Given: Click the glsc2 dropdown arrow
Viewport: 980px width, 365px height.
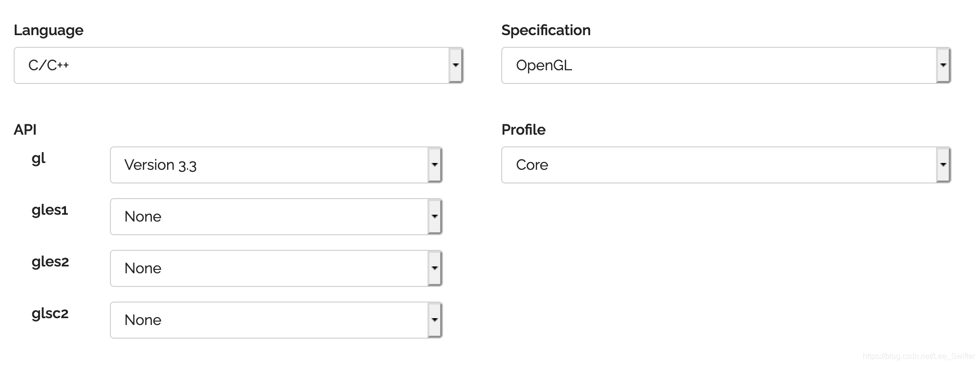Looking at the screenshot, I should tap(434, 320).
